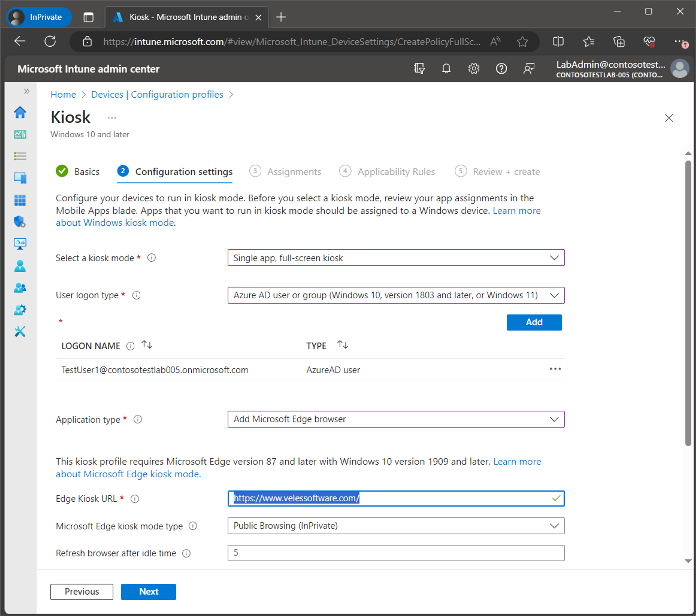Open the Home icon in left sidebar
Image resolution: width=696 pixels, height=616 pixels.
20,112
